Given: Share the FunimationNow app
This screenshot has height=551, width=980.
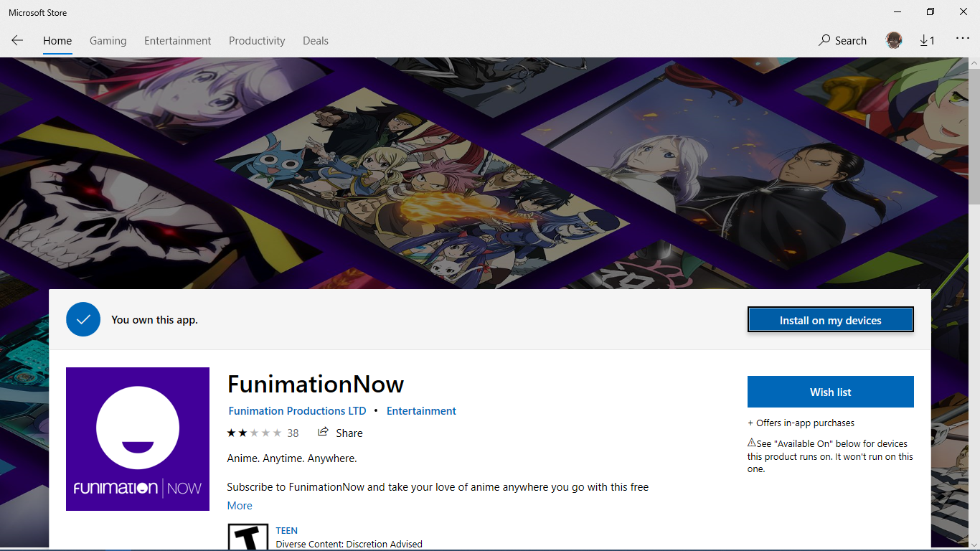Looking at the screenshot, I should (340, 433).
